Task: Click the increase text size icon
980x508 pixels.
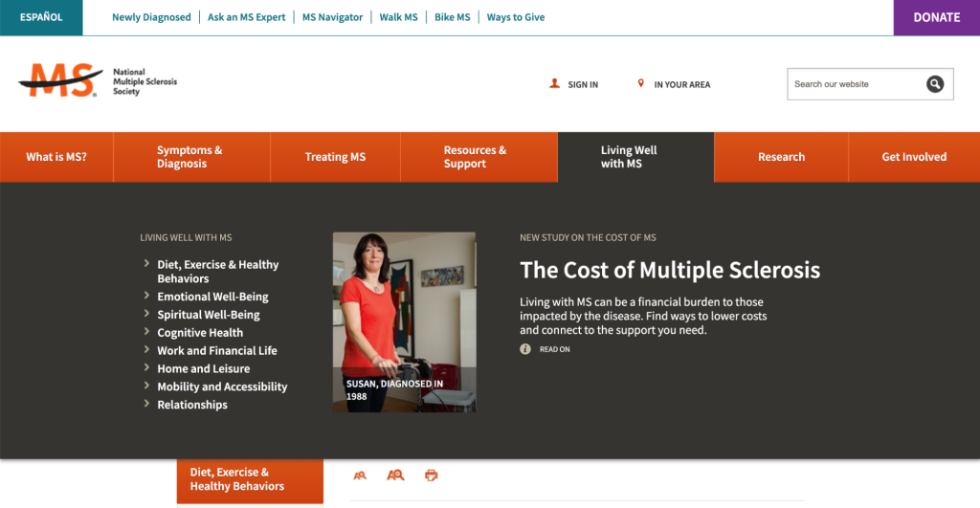Action: 395,475
